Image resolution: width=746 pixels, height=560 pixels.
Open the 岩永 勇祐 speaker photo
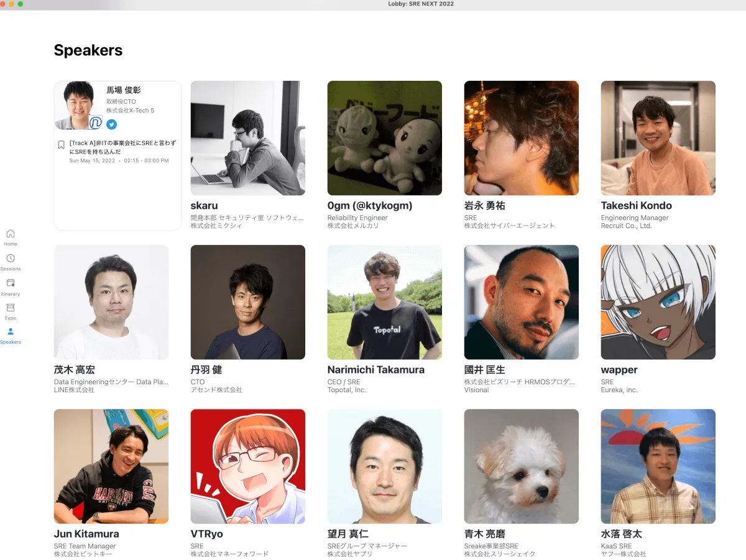[522, 138]
